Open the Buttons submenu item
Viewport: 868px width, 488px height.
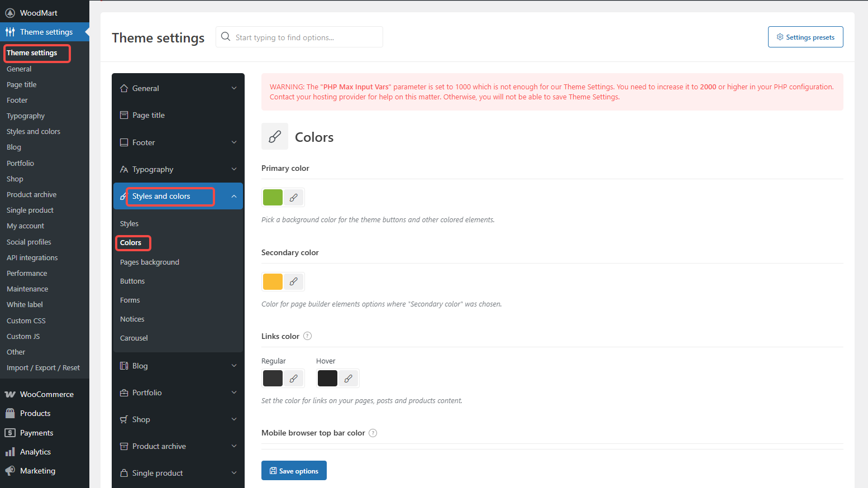[x=132, y=281]
